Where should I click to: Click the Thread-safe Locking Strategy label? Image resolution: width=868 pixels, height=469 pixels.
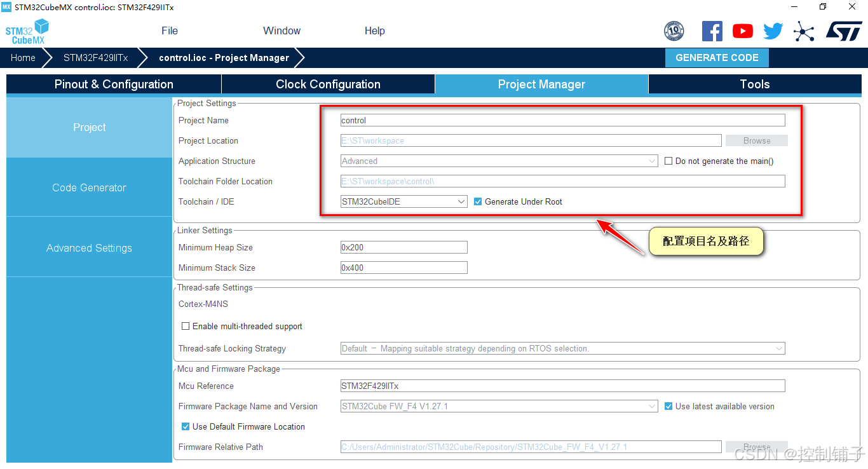click(x=232, y=348)
